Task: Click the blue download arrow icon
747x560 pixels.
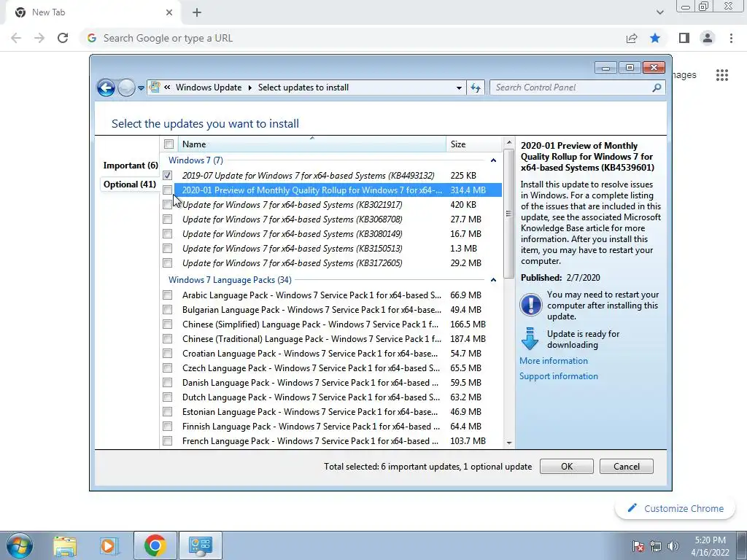Action: point(530,339)
